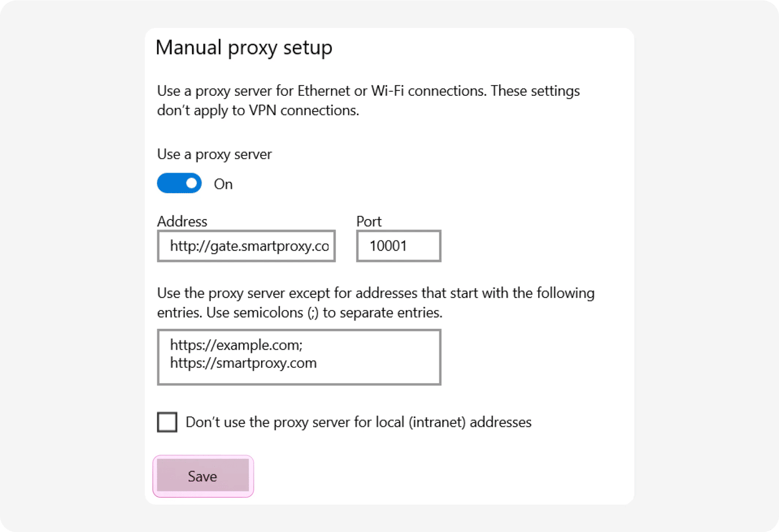
Task: Click the Use a proxy server label
Action: pyautogui.click(x=214, y=154)
